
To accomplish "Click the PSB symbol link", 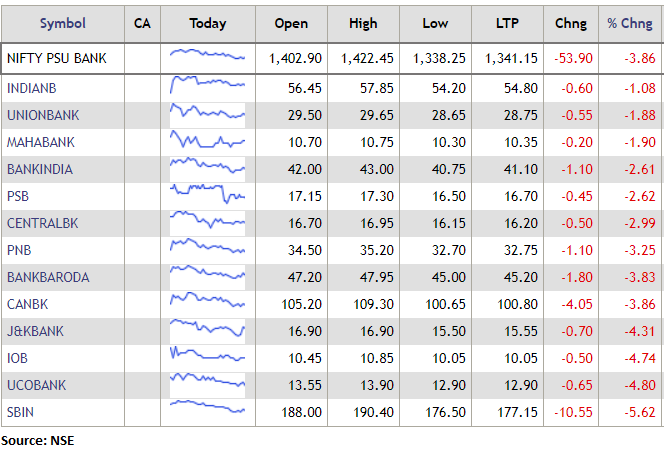I will coord(17,196).
